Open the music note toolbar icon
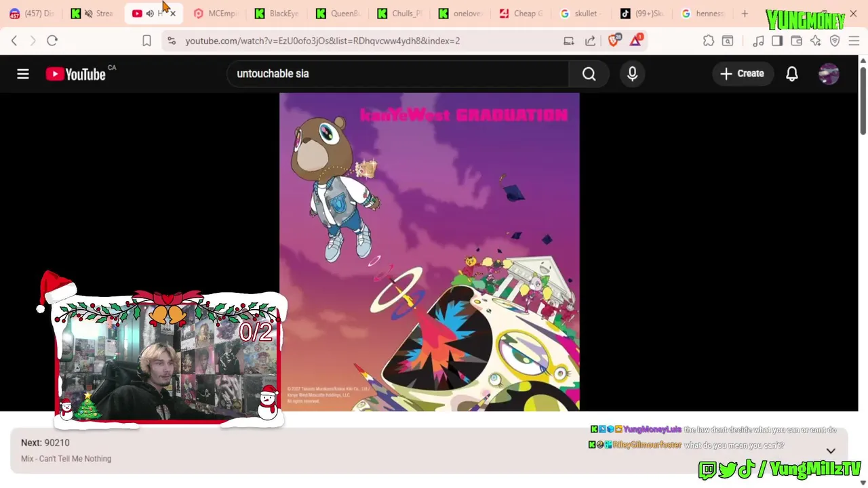The height and width of the screenshot is (488, 868). [758, 41]
